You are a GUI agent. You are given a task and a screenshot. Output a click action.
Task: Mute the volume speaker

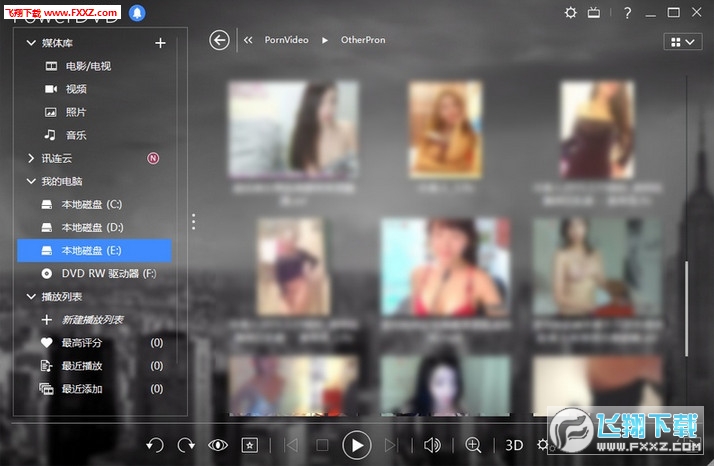[432, 445]
